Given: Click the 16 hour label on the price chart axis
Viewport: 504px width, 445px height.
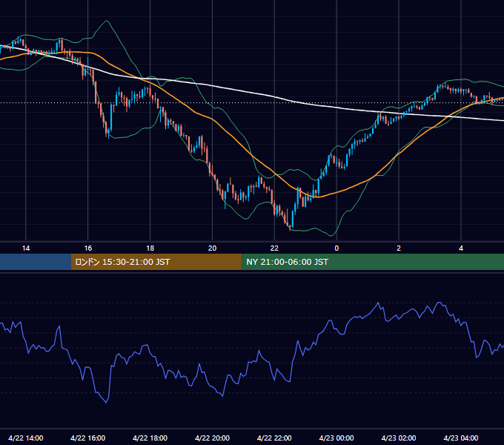Looking at the screenshot, I should coord(87,248).
